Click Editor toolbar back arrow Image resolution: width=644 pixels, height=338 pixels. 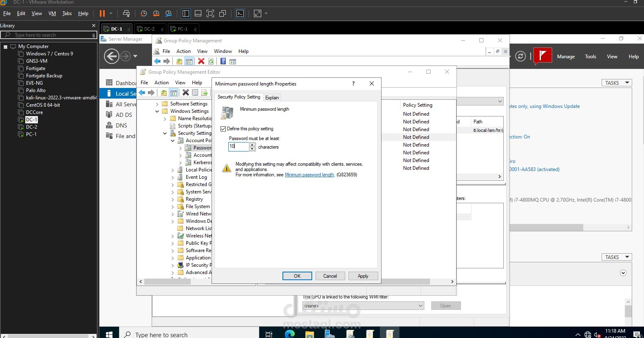(142, 93)
